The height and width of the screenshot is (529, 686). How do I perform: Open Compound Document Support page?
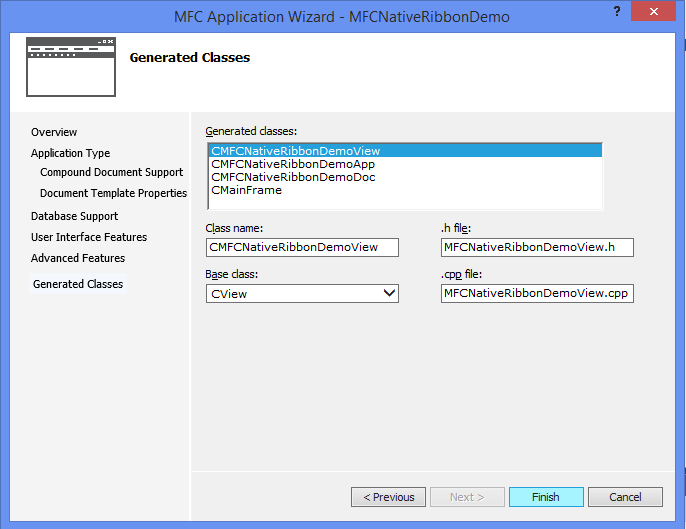coord(112,172)
